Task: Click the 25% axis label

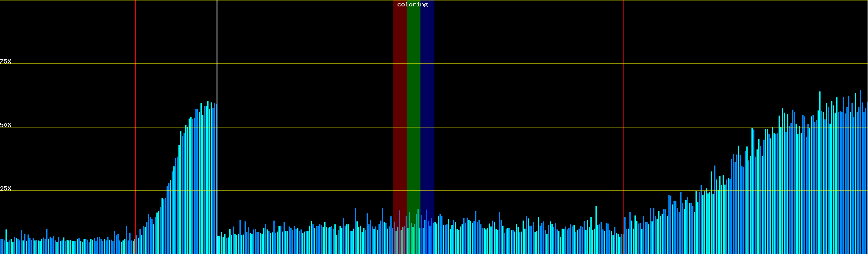Action: (x=6, y=188)
